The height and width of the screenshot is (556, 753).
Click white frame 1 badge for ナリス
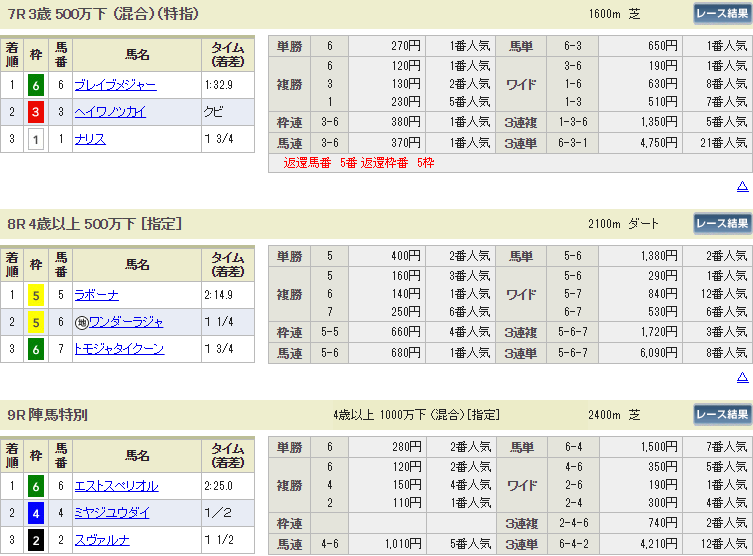pyautogui.click(x=36, y=140)
